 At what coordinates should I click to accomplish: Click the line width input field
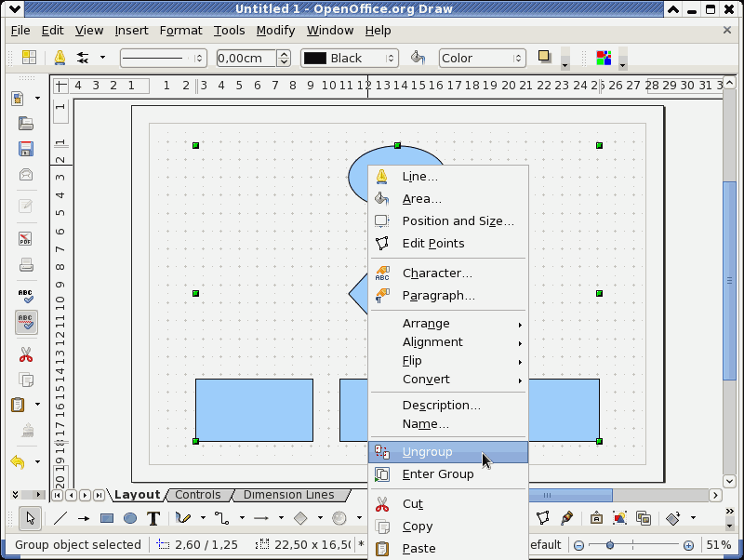[246, 59]
